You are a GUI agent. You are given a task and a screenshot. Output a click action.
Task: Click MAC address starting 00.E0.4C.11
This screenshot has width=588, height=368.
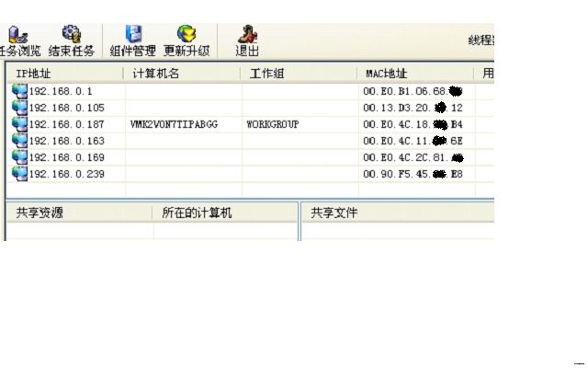click(413, 141)
